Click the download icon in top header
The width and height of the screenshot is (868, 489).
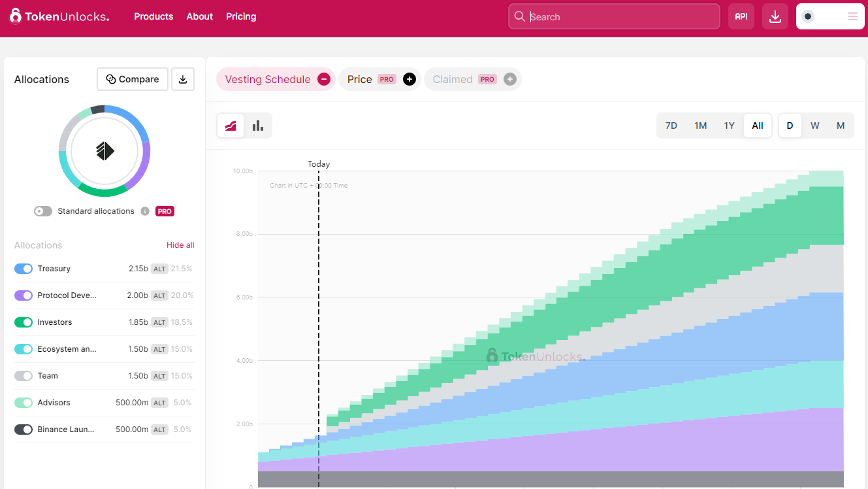pos(775,17)
